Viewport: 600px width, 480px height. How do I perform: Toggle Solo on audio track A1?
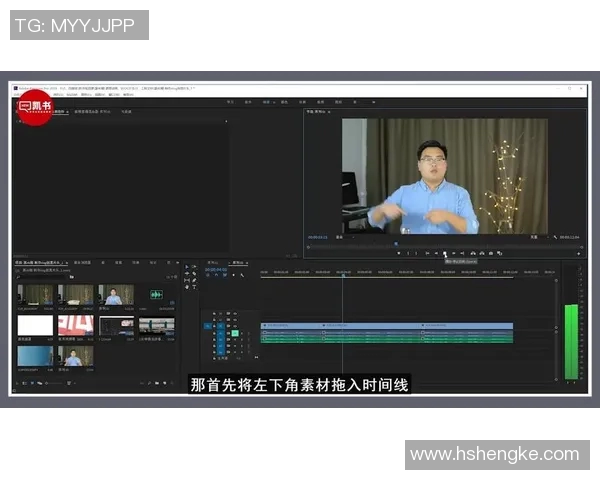pyautogui.click(x=242, y=333)
